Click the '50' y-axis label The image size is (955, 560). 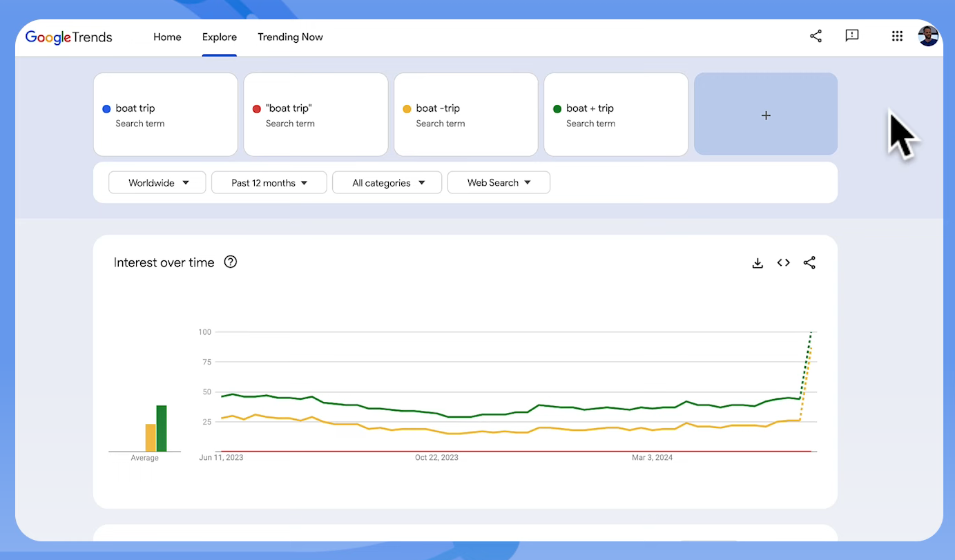[x=206, y=392]
